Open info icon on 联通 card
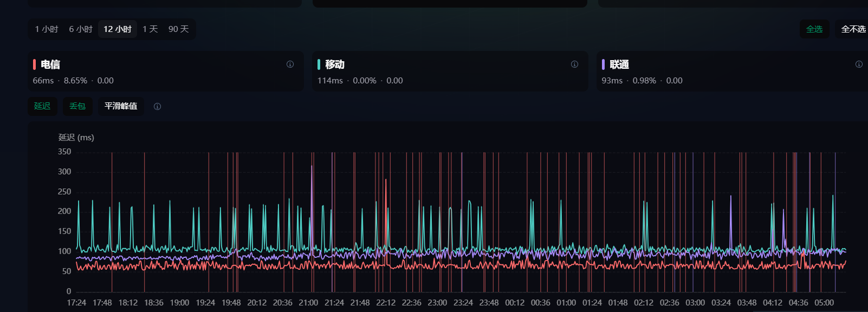Viewport: 868px width, 312px height. point(859,64)
